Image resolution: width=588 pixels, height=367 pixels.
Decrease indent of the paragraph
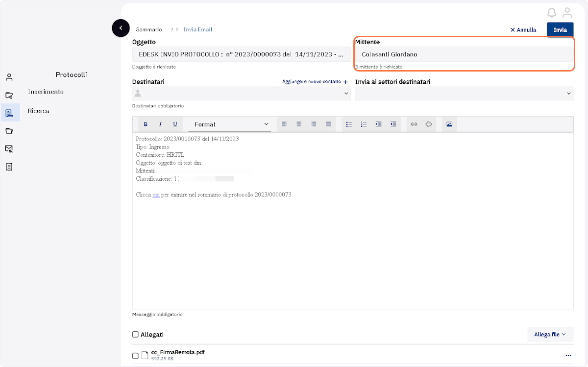click(x=393, y=124)
